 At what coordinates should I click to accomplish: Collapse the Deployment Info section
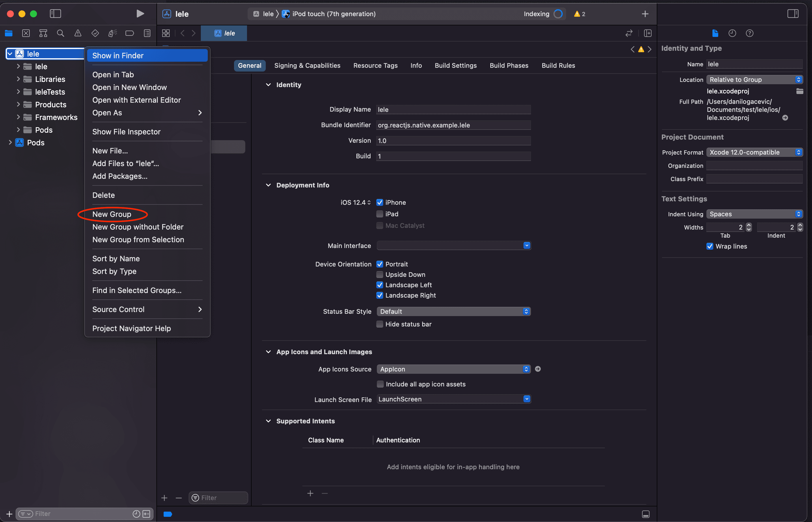[x=268, y=185]
